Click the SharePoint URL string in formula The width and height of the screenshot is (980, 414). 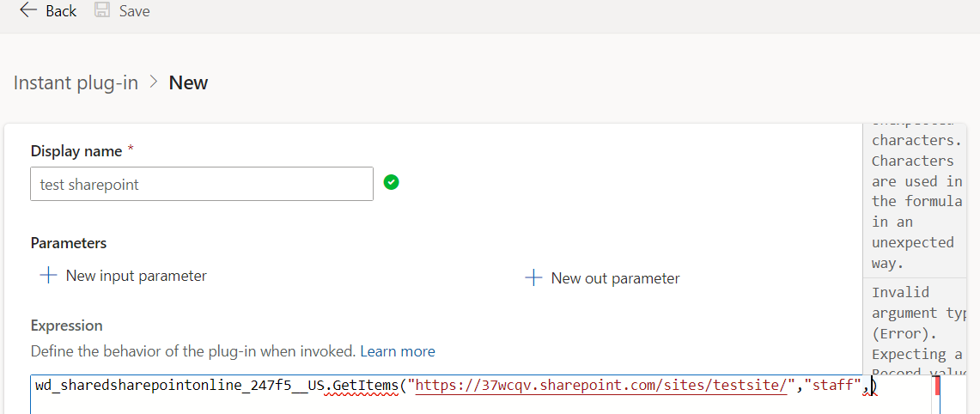click(601, 386)
